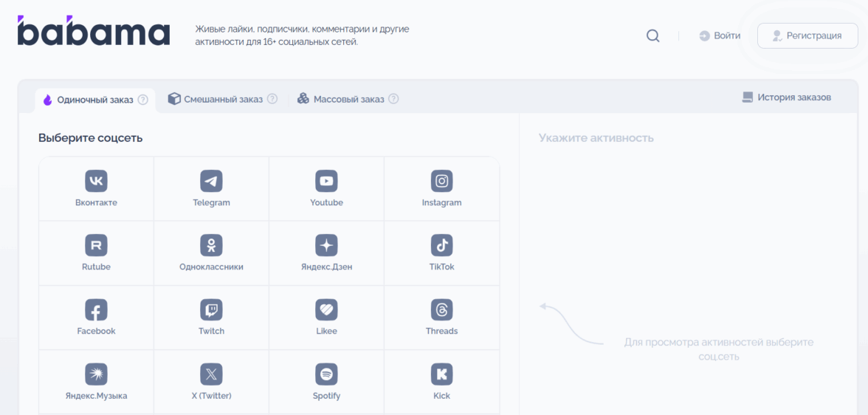Select the TikTok icon

441,245
